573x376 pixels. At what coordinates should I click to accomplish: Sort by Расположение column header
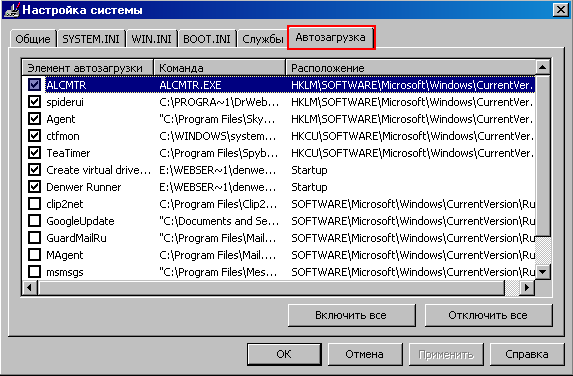tap(411, 68)
